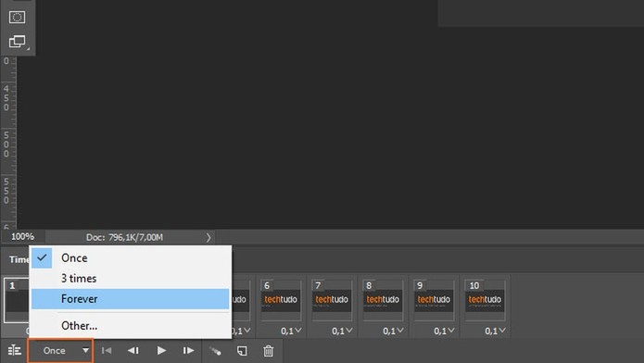Viewport: 644px width, 363px height.
Task: Open the Once looping dropdown
Action: point(61,351)
